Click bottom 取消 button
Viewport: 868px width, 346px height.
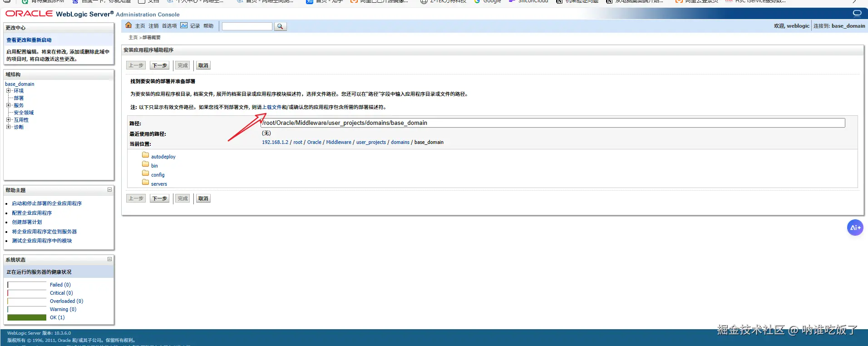click(x=203, y=198)
